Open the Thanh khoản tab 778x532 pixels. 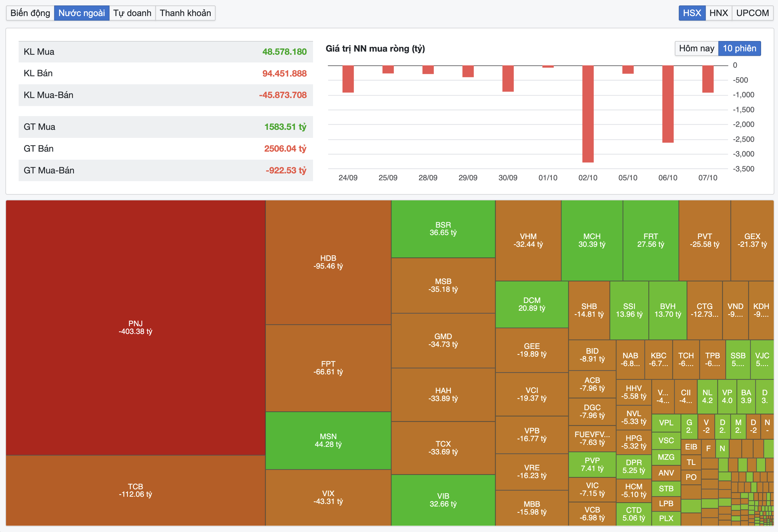coord(185,13)
